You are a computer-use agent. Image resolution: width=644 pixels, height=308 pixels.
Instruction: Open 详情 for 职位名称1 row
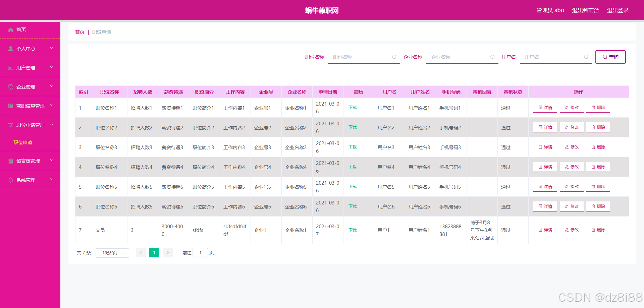(545, 108)
